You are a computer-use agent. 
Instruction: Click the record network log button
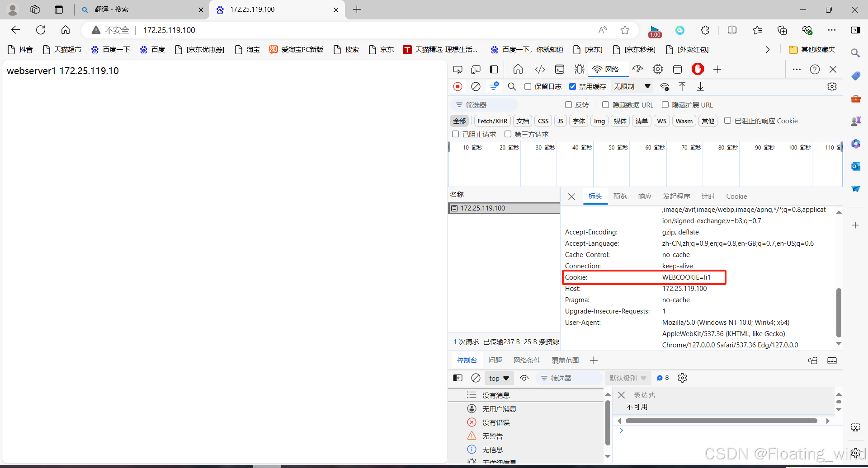[458, 87]
